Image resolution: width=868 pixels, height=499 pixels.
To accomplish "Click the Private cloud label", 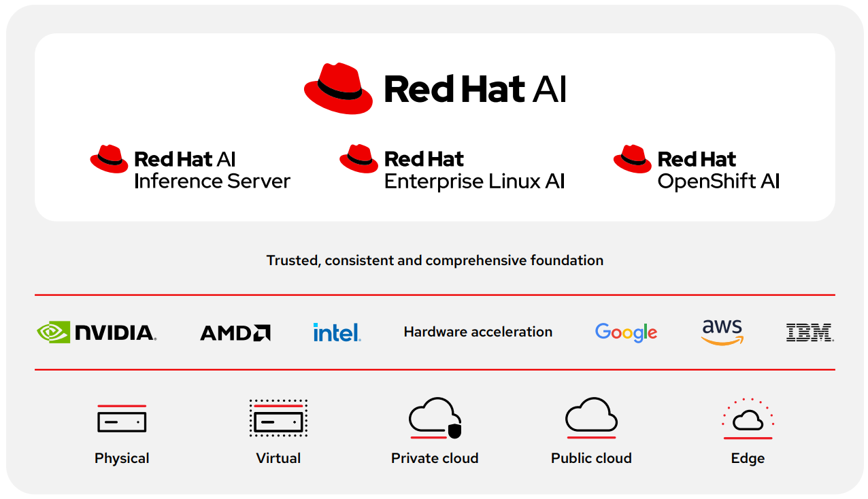I will click(435, 458).
